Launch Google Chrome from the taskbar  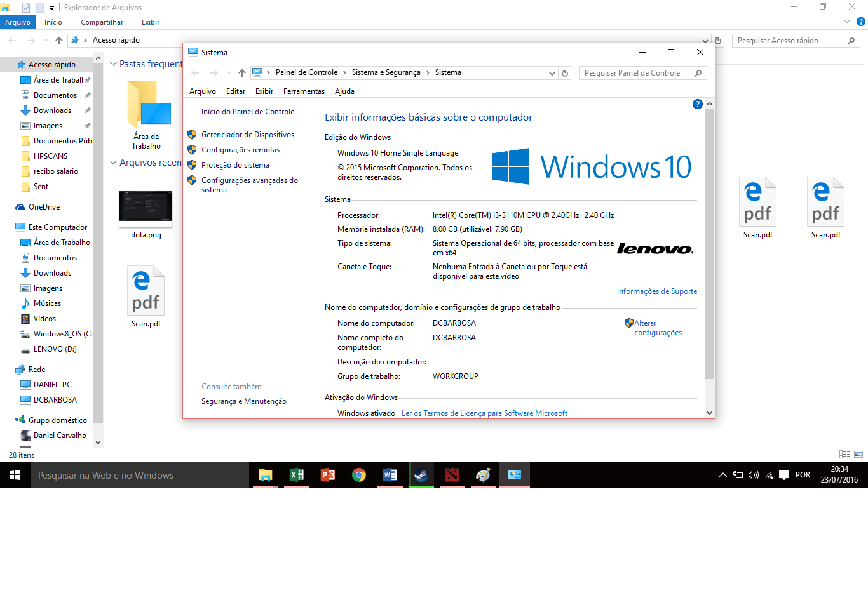(x=358, y=475)
